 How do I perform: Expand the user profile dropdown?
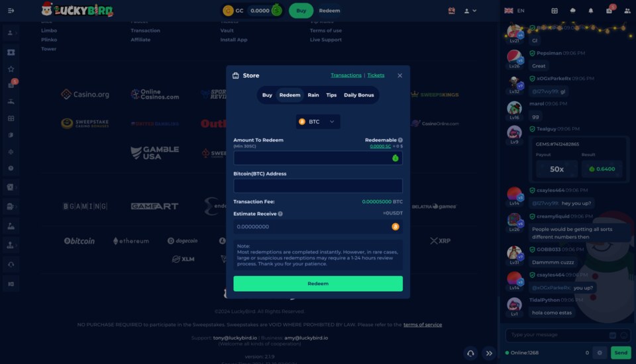[x=470, y=11]
